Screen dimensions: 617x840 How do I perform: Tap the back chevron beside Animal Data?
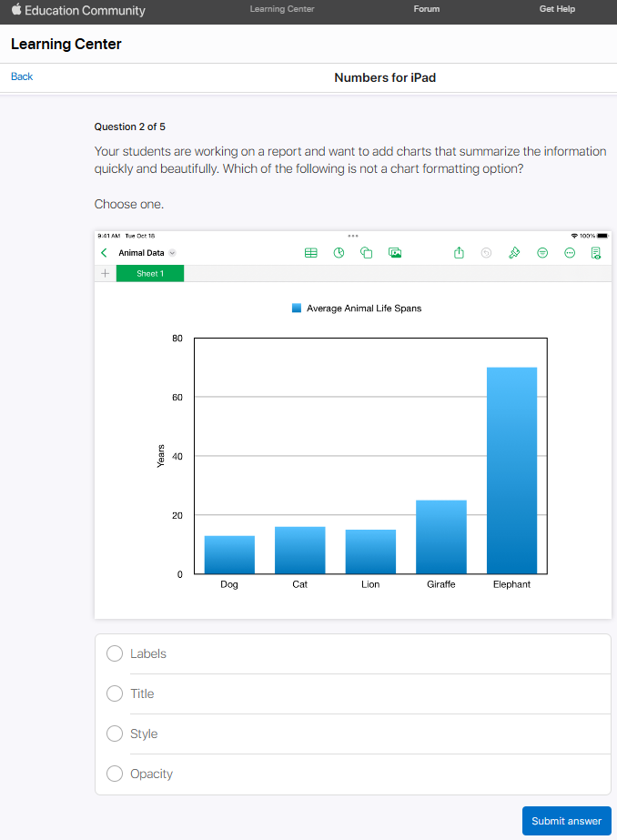(x=104, y=253)
